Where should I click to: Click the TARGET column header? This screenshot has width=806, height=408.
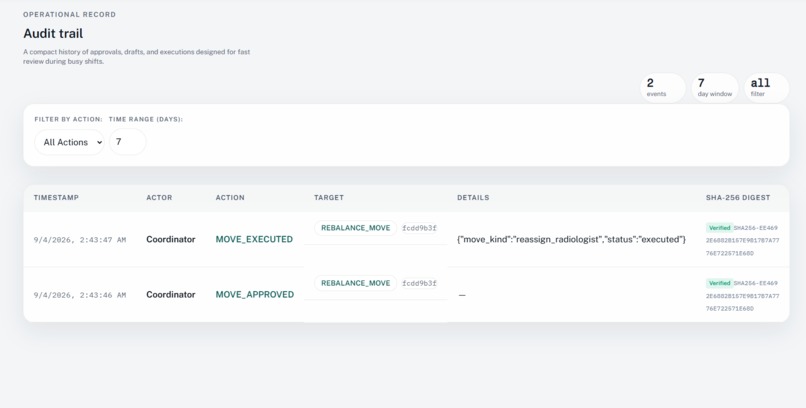tap(329, 198)
